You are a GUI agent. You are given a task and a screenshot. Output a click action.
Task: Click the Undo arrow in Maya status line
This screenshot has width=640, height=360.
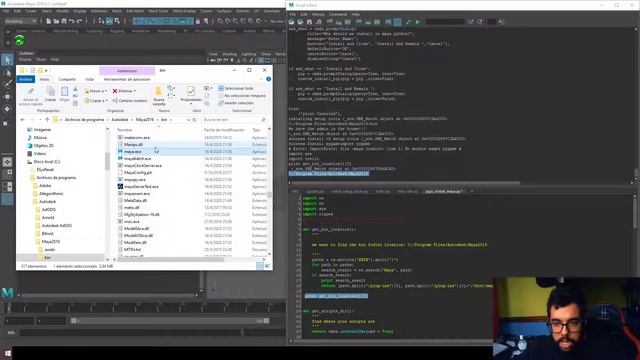click(x=71, y=21)
